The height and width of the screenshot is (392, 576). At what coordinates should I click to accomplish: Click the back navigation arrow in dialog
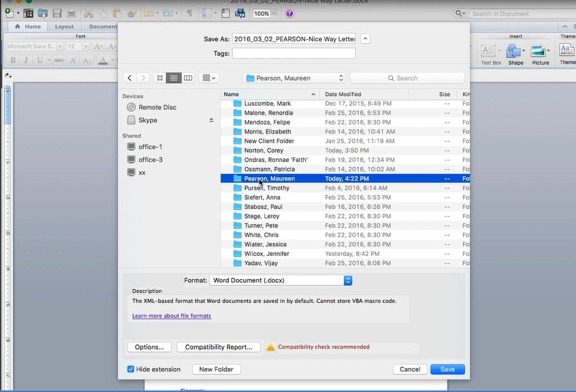tap(130, 78)
